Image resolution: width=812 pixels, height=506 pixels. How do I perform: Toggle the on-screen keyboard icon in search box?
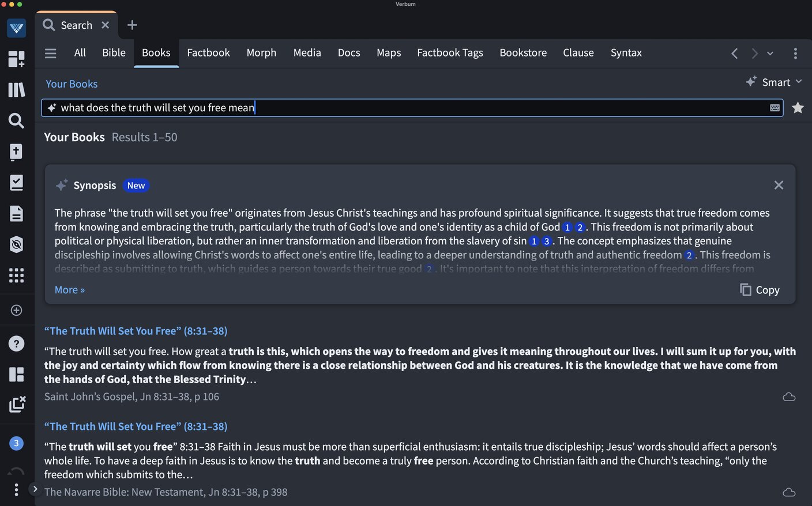[x=775, y=108]
